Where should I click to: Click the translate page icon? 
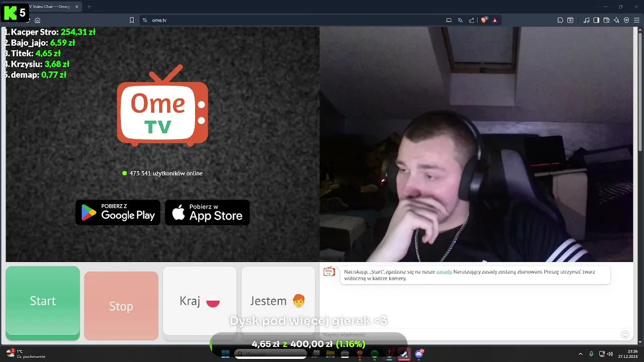460,20
